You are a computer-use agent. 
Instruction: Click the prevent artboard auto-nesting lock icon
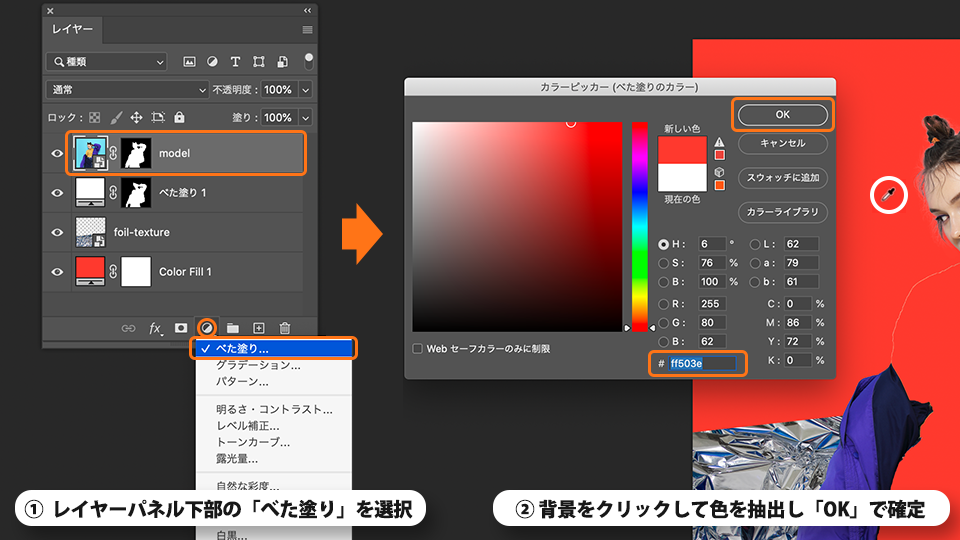click(x=158, y=118)
